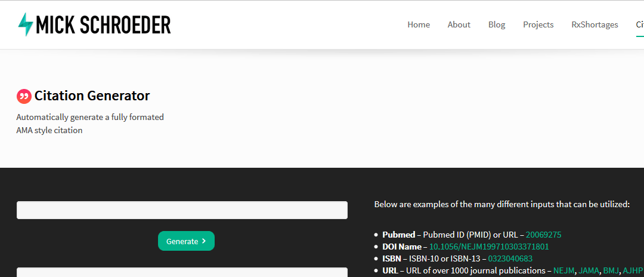Click the AJHP example link

click(x=633, y=270)
